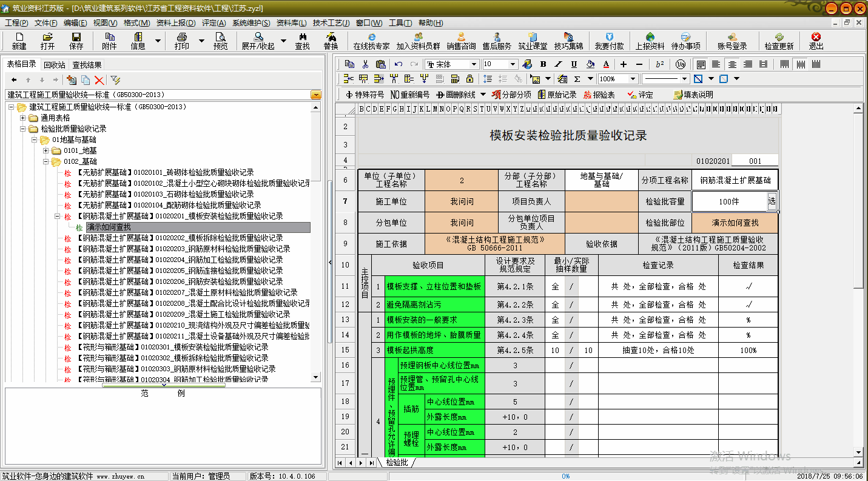The width and height of the screenshot is (868, 481).
Task: Open the 宋体 font name dropdown
Action: click(x=474, y=64)
